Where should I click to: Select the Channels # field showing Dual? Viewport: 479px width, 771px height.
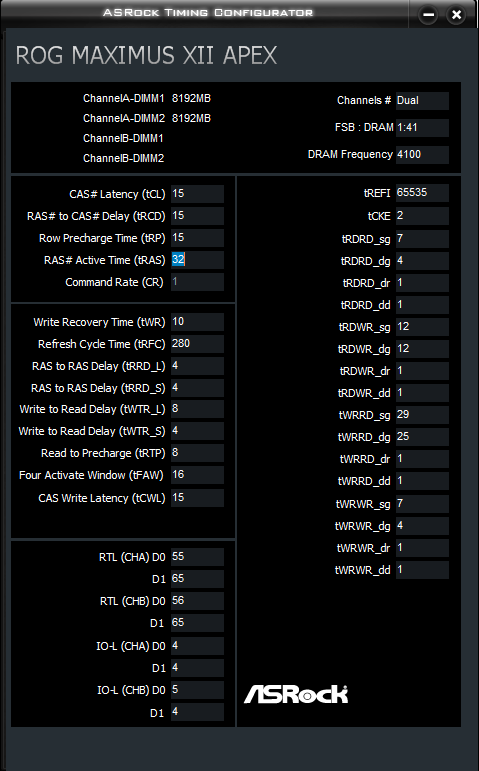(422, 100)
